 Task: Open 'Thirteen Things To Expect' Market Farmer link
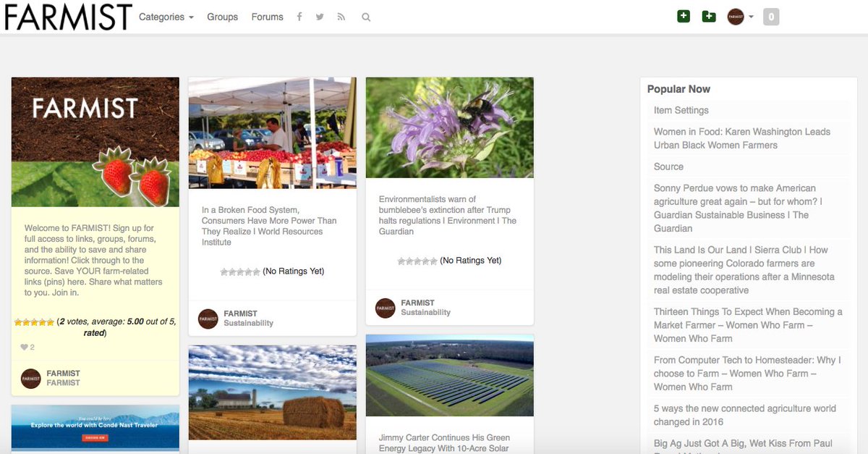coord(748,325)
